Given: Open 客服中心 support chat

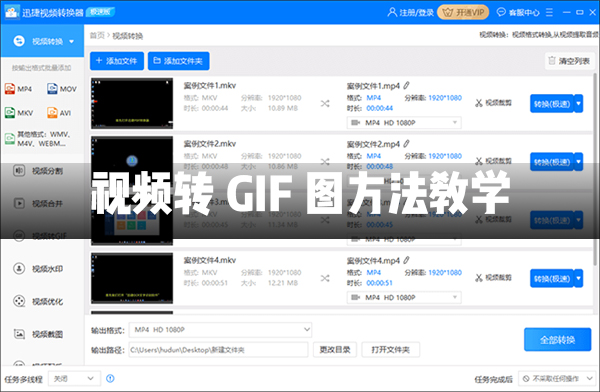Looking at the screenshot, I should point(518,13).
